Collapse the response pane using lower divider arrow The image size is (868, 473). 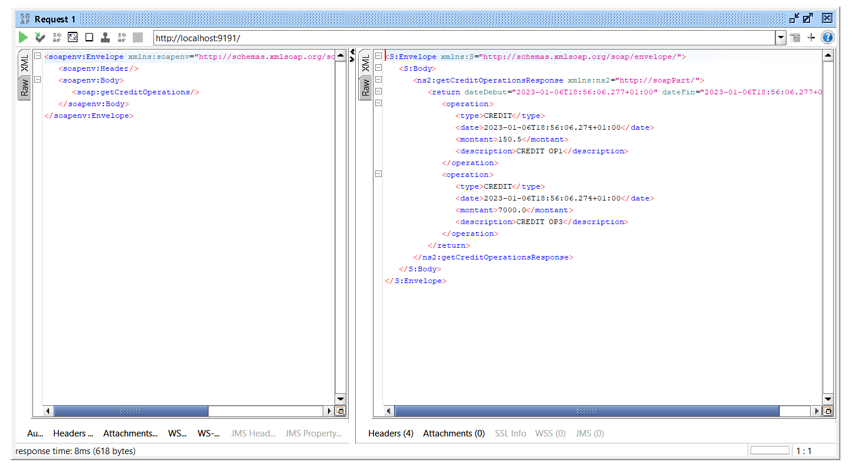pyautogui.click(x=353, y=60)
